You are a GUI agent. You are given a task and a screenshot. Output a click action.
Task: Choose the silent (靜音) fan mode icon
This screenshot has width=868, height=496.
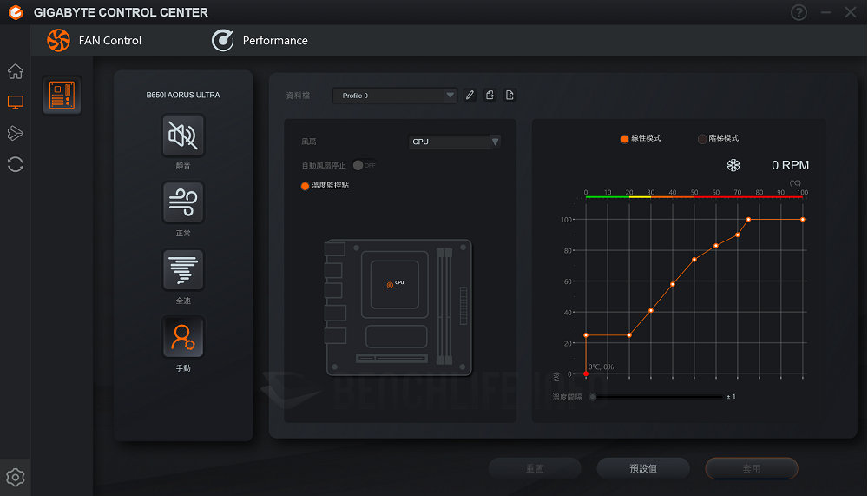[x=183, y=136]
